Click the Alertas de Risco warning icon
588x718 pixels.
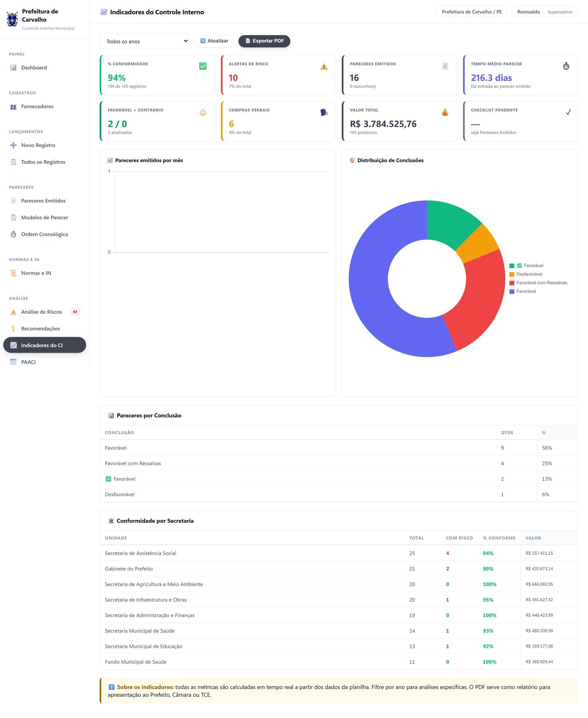pos(324,67)
